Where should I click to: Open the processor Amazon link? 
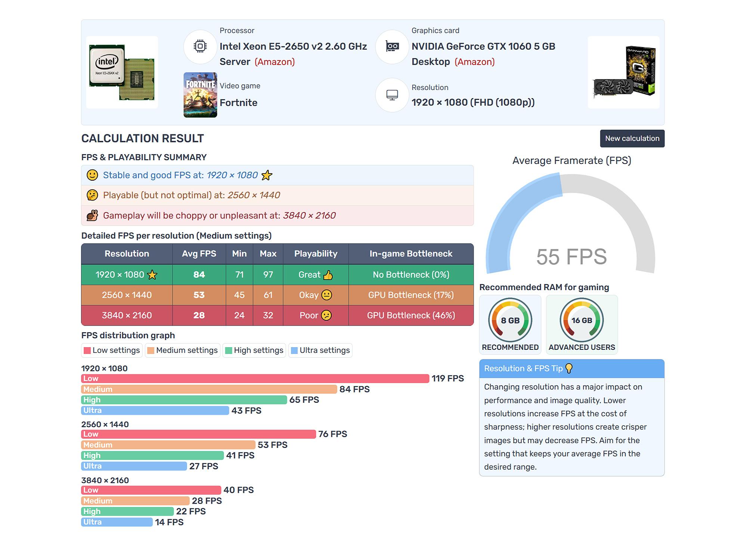275,62
